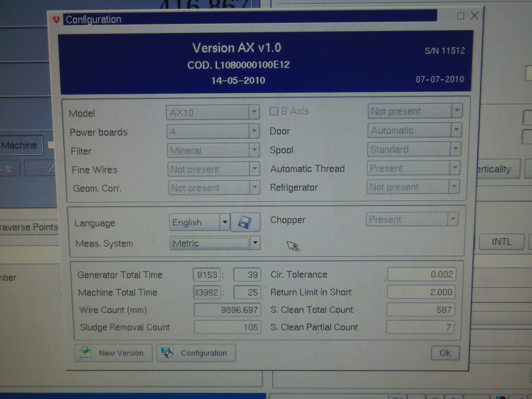Click Generator Total Time hours field

(207, 275)
